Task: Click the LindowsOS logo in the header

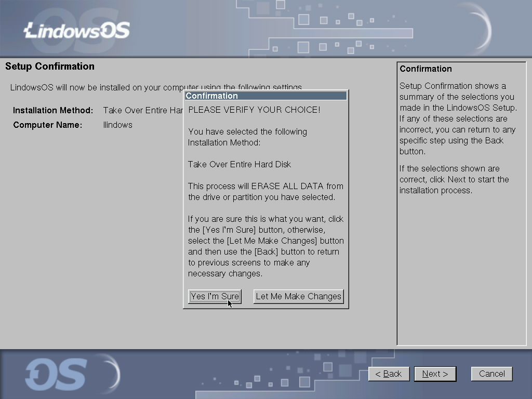Action: [77, 31]
